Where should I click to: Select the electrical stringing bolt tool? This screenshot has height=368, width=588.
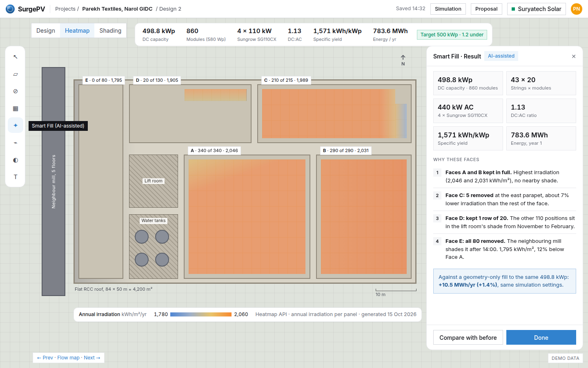(16, 143)
